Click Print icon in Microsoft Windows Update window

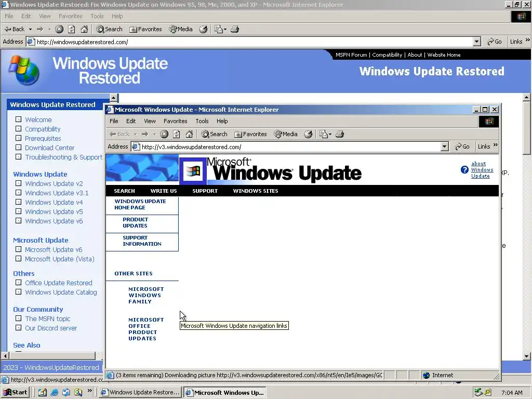(x=340, y=134)
